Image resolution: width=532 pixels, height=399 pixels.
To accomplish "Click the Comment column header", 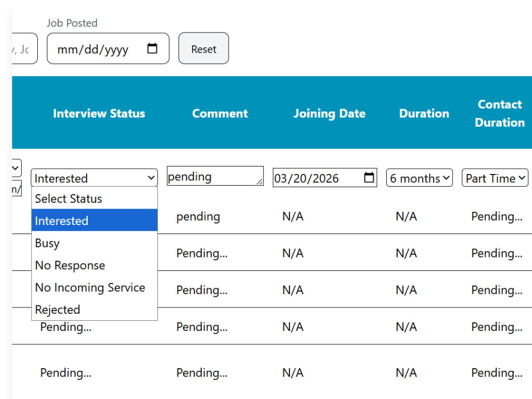I will point(220,113).
